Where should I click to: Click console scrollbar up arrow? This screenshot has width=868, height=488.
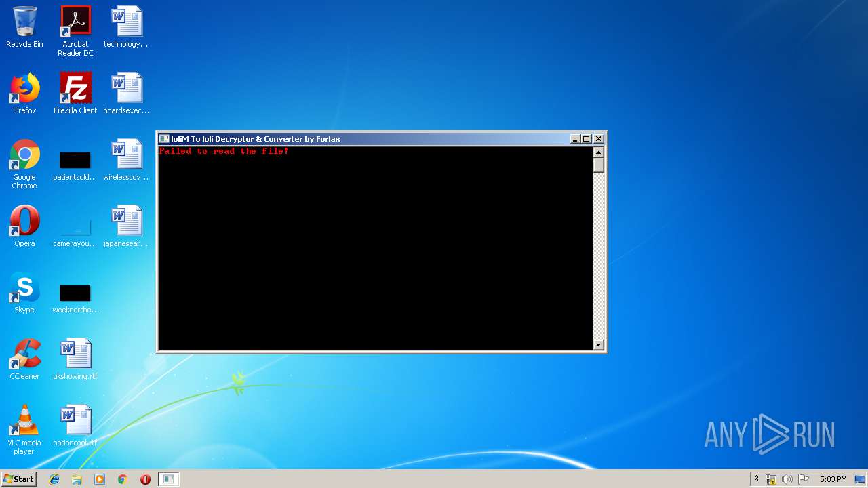(599, 152)
